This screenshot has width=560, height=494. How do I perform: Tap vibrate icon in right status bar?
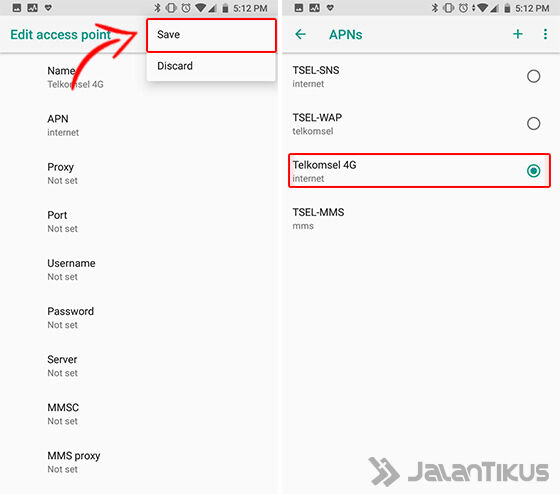click(449, 8)
